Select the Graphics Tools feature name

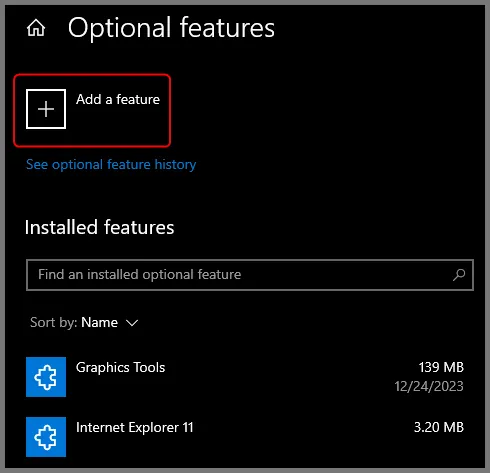pyautogui.click(x=120, y=367)
